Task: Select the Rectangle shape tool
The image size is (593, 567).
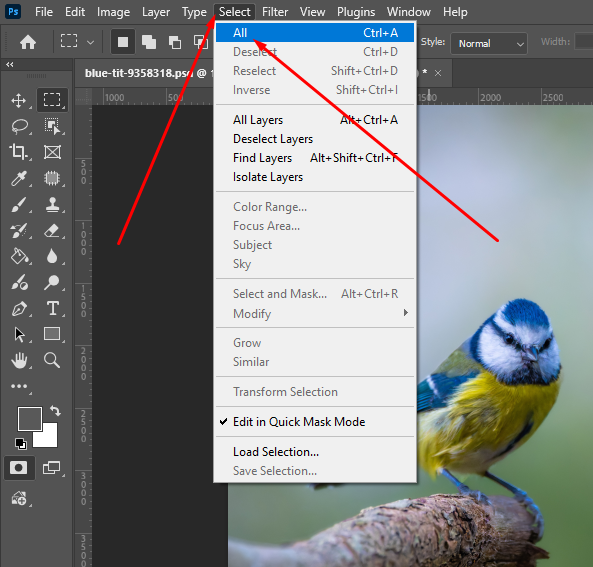Action: point(52,334)
